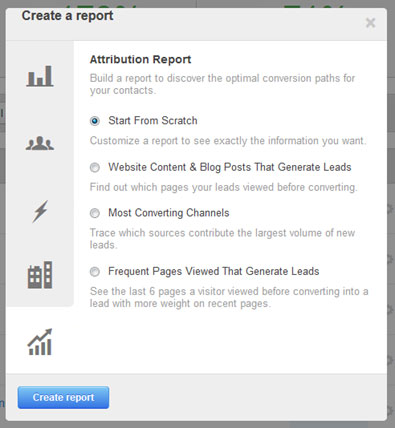
Task: Click the 'Trace which sources contribute' description
Action: click(x=222, y=239)
